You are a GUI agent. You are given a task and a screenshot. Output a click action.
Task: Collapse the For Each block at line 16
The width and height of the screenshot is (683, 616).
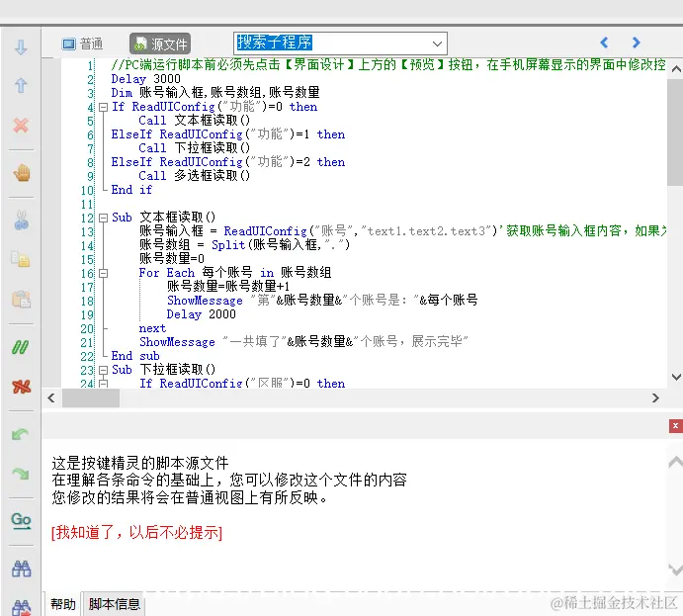tap(103, 274)
